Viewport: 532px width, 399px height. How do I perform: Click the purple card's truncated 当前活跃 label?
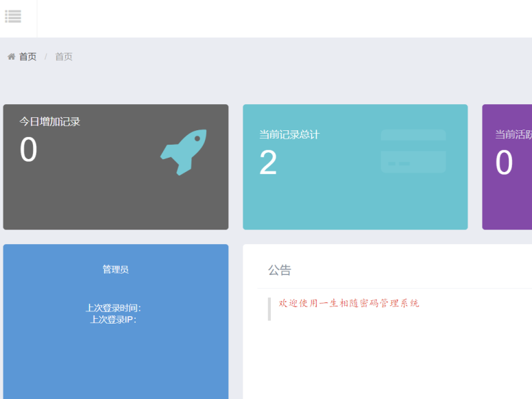[x=513, y=134]
